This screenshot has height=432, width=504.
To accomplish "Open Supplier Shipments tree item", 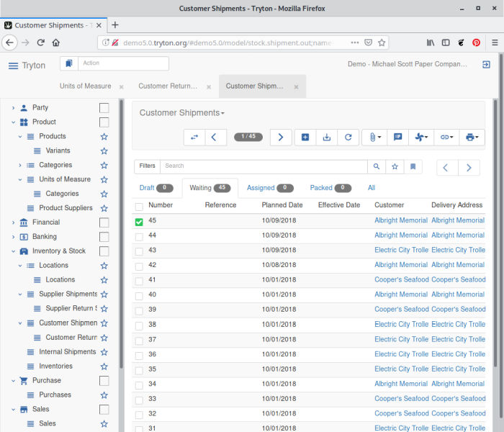I will [x=68, y=294].
